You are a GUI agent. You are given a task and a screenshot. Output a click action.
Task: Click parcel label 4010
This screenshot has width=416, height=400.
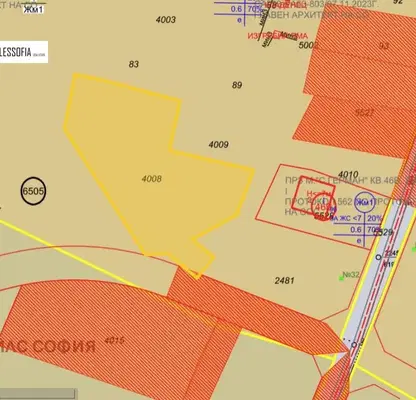click(x=348, y=174)
